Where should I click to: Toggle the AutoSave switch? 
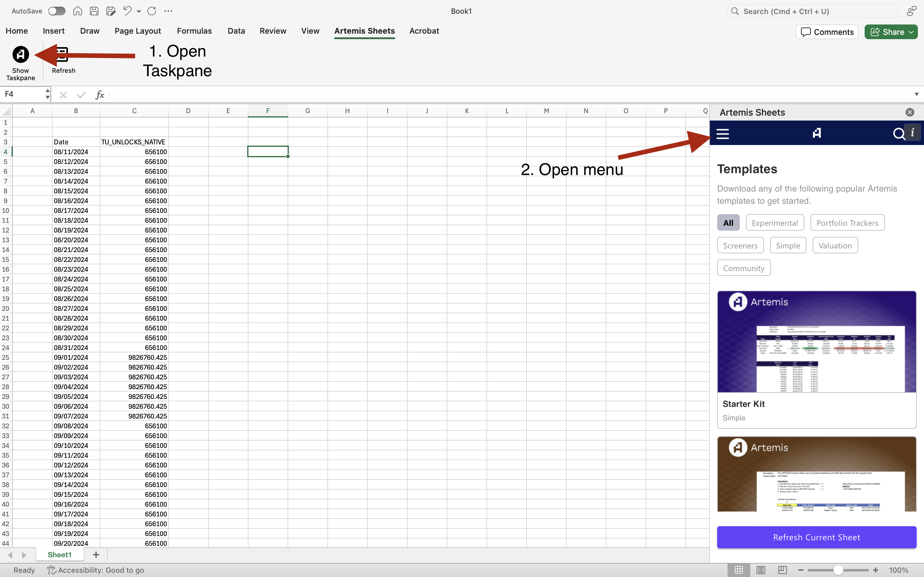tap(57, 11)
